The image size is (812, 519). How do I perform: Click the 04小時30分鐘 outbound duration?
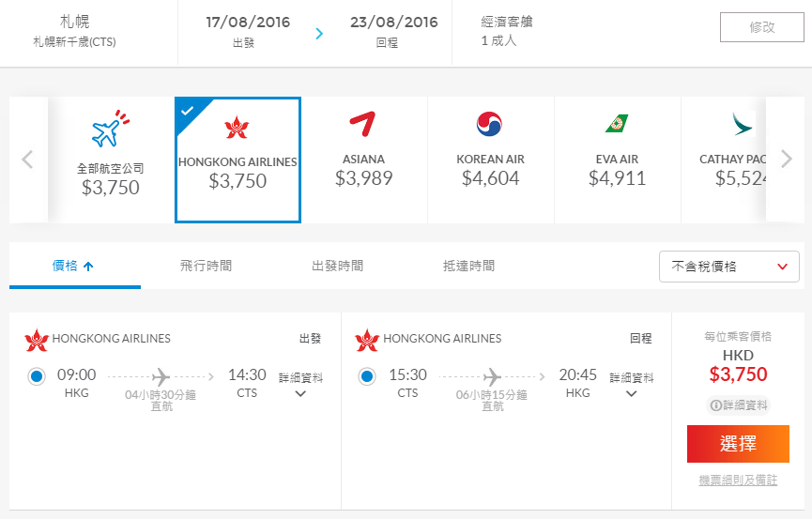[161, 395]
